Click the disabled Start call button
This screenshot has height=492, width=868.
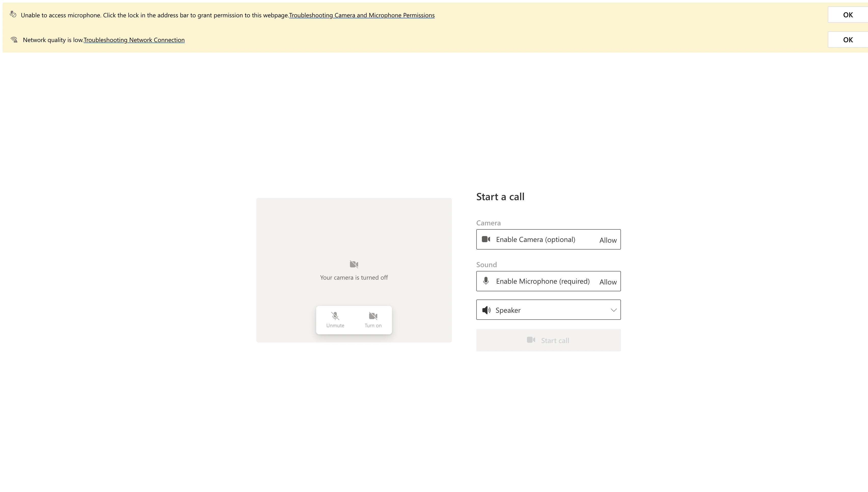[548, 340]
